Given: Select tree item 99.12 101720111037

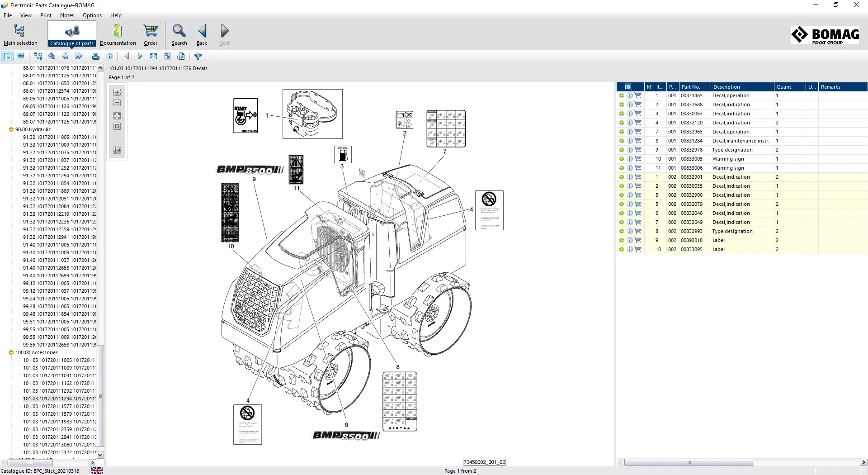Looking at the screenshot, I should tap(60, 291).
